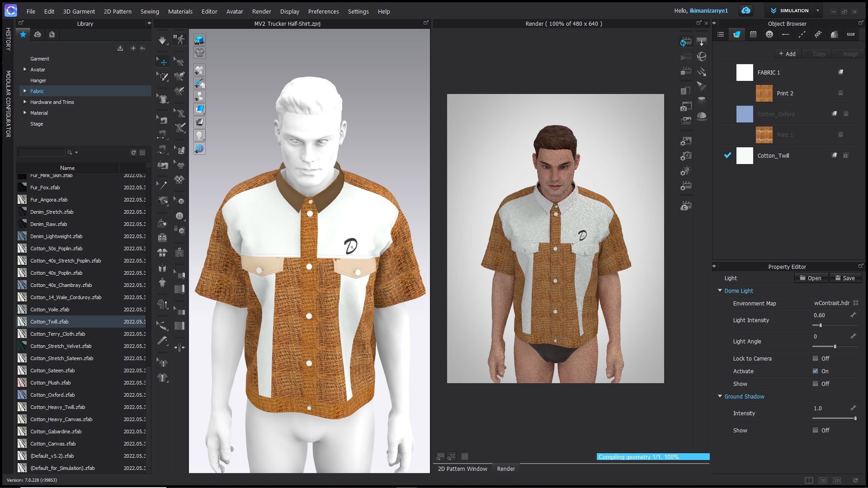868x488 pixels.
Task: Click the cloud sync icon beside username
Action: tap(745, 10)
